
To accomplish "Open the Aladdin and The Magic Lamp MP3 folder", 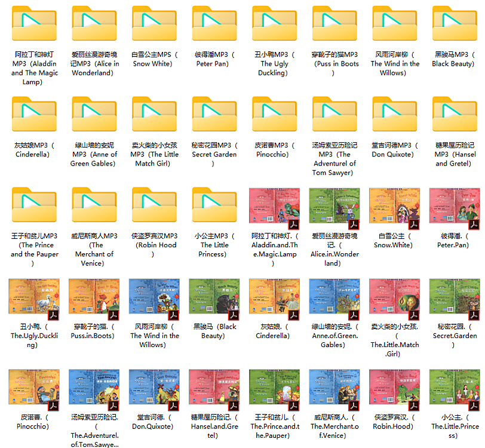I will coord(35,24).
